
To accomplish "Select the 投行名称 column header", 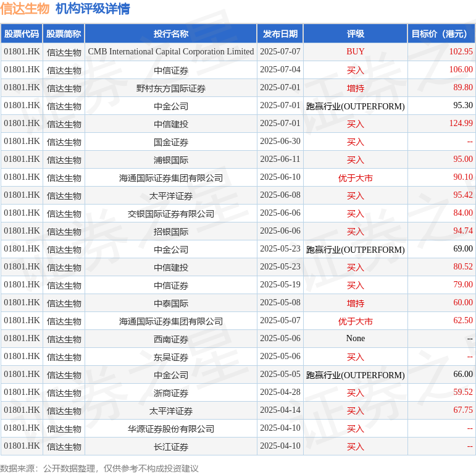I will (x=171, y=34).
